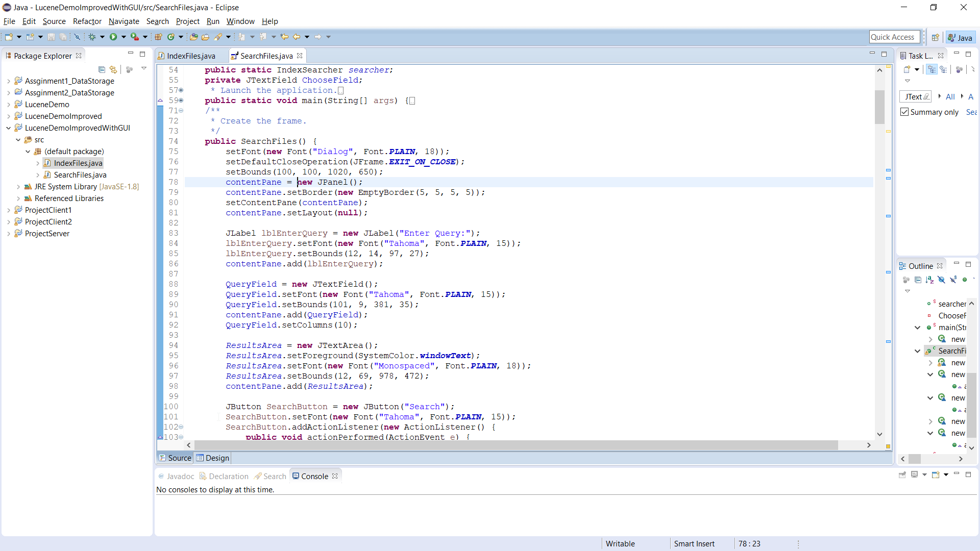Run the application with the green Run button
Image resolution: width=980 pixels, height=551 pixels.
[x=113, y=37]
